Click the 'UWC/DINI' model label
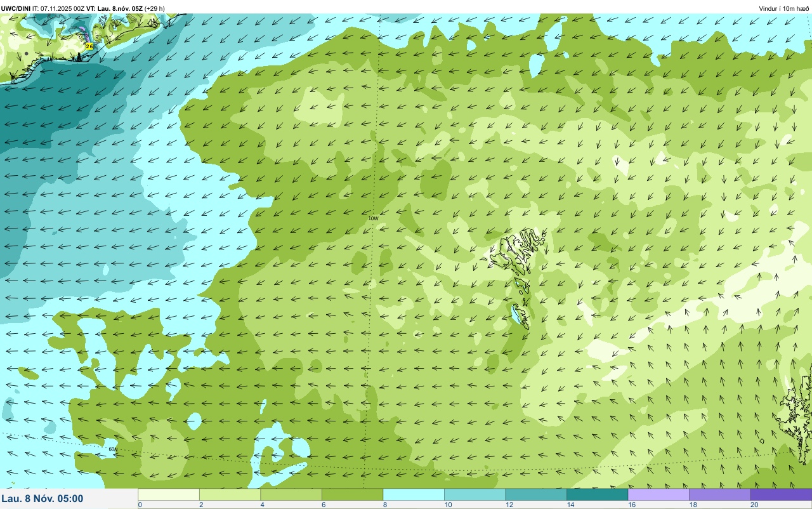This screenshot has height=509, width=812. tap(16, 8)
